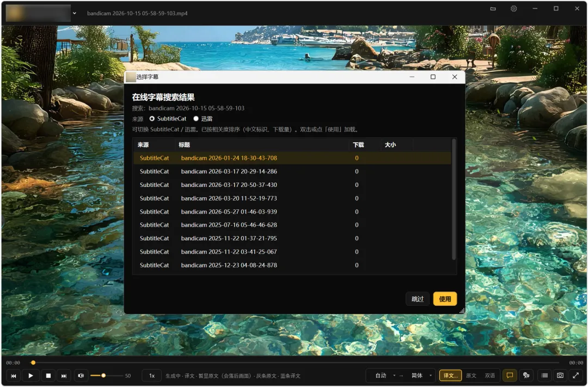Mute audio with the speaker icon
Viewport: 588px width, 387px height.
click(81, 376)
